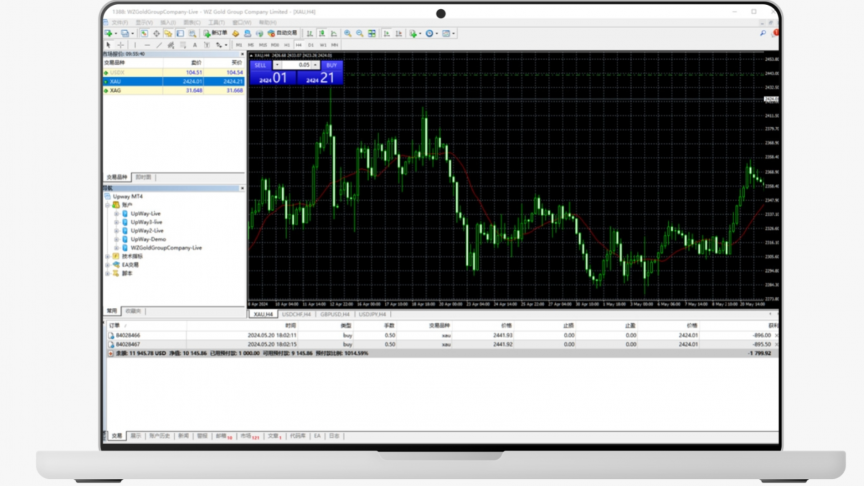Toggle the Data Window crosshair-arrows icon
The width and height of the screenshot is (864, 486).
(156, 33)
